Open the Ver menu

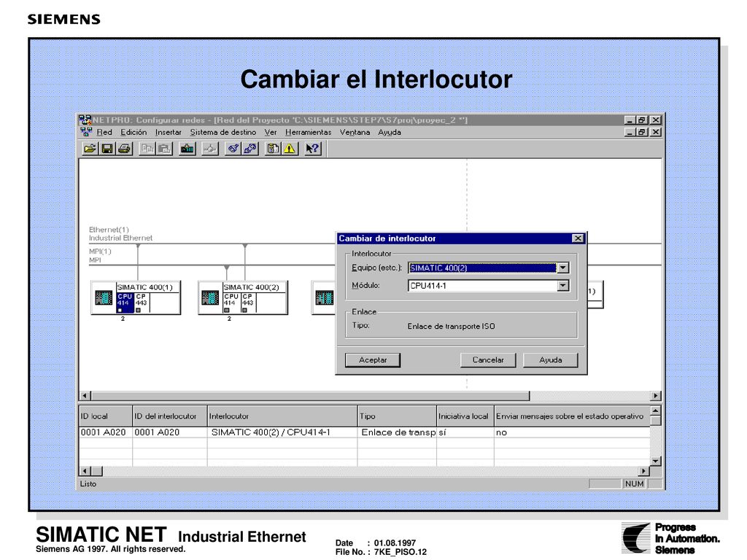tap(271, 133)
